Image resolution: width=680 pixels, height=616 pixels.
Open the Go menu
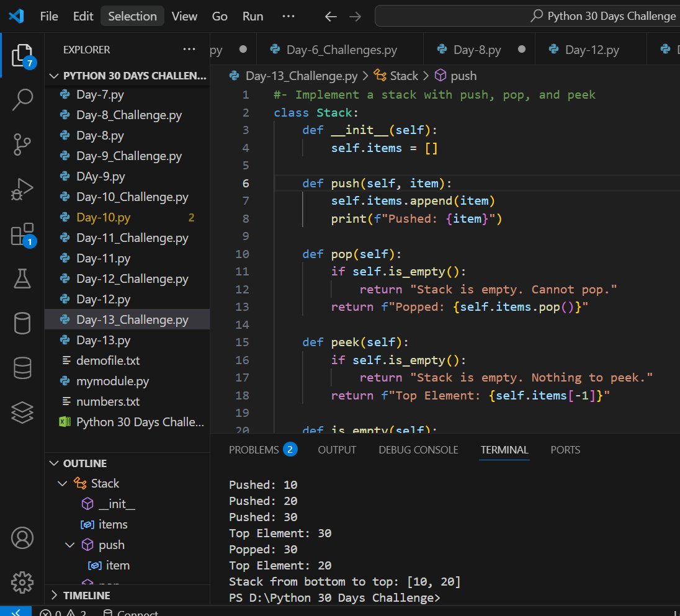click(220, 16)
